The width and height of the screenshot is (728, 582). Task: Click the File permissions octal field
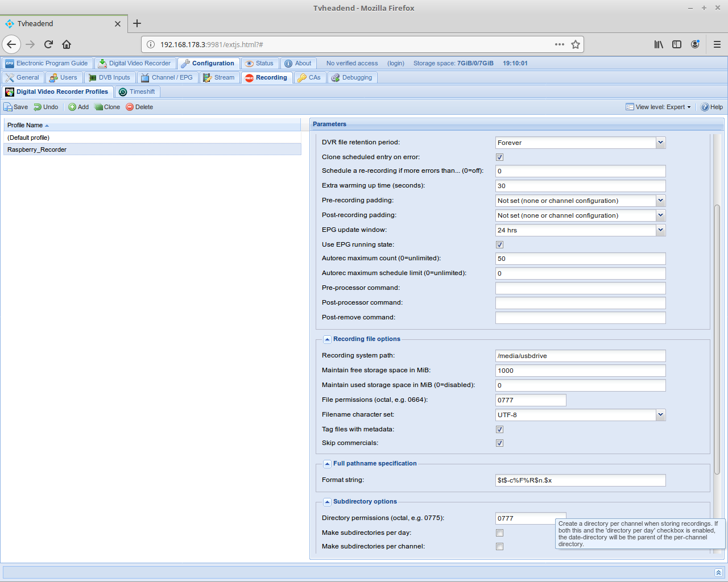tap(531, 400)
